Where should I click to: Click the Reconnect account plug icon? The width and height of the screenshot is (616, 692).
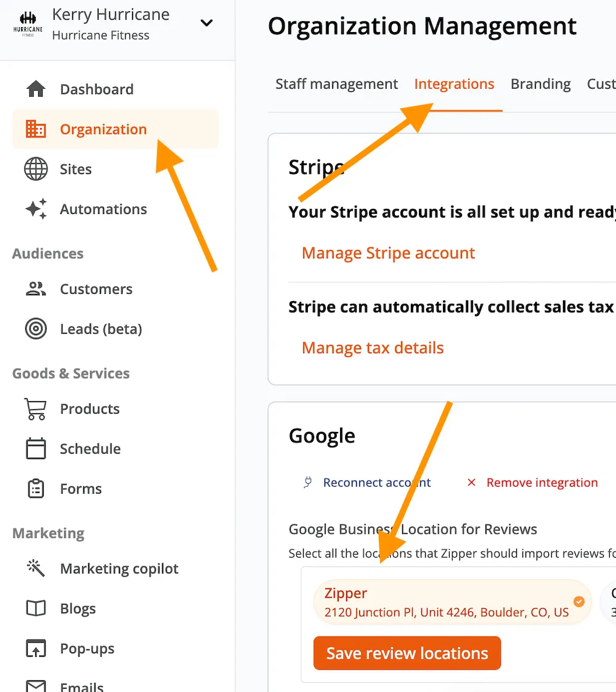point(307,482)
